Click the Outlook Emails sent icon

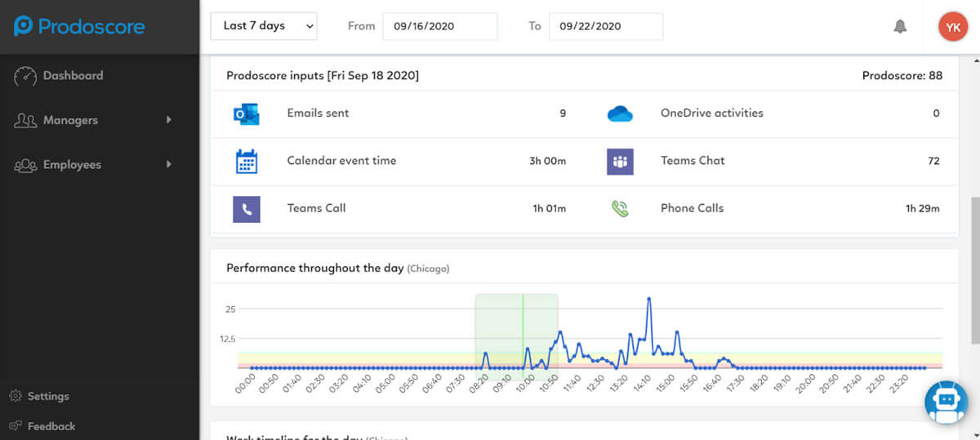coord(246,113)
